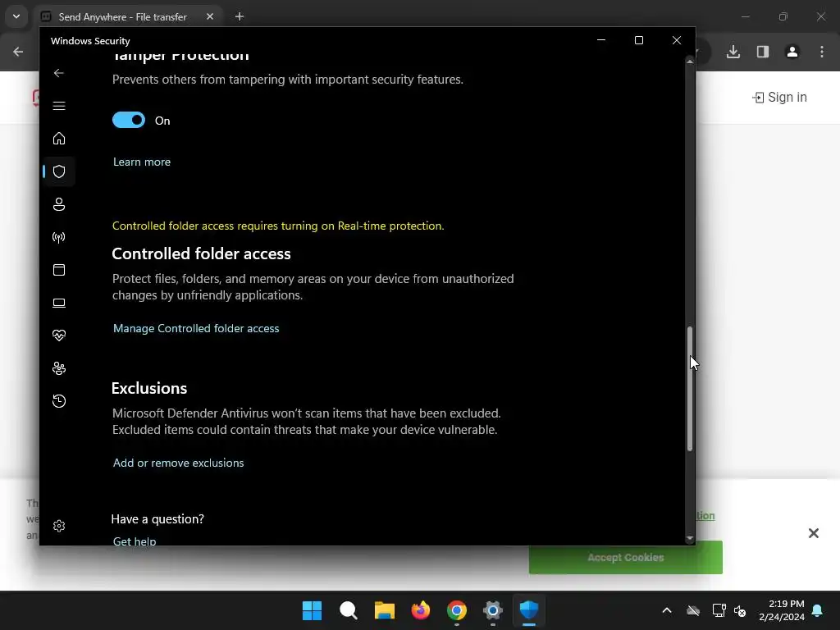Open the Windows Security hamburger menu

tap(59, 106)
